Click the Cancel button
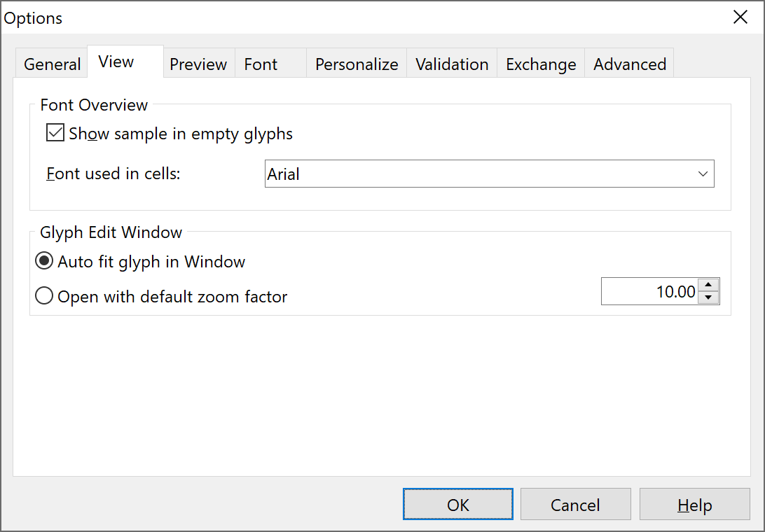This screenshot has width=765, height=532. (576, 504)
